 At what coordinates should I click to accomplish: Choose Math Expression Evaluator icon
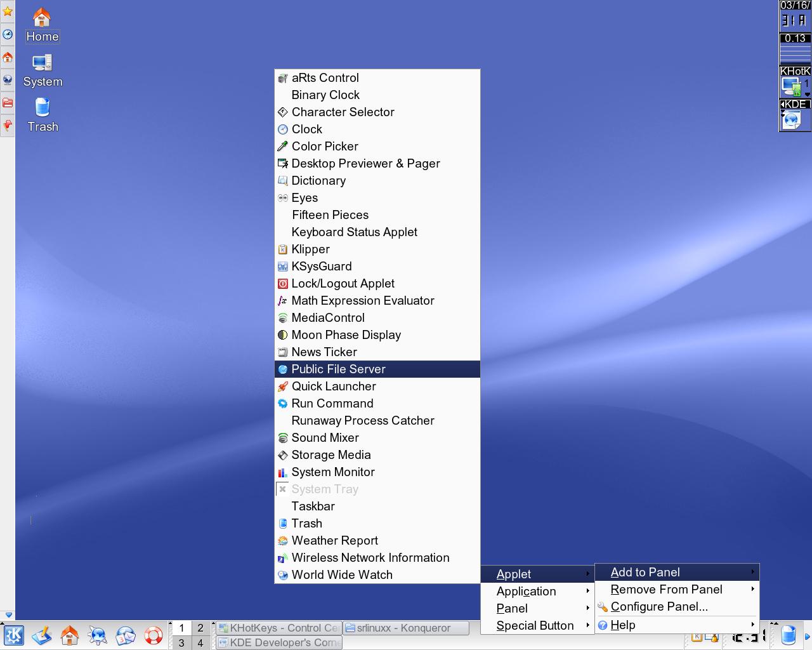[283, 301]
